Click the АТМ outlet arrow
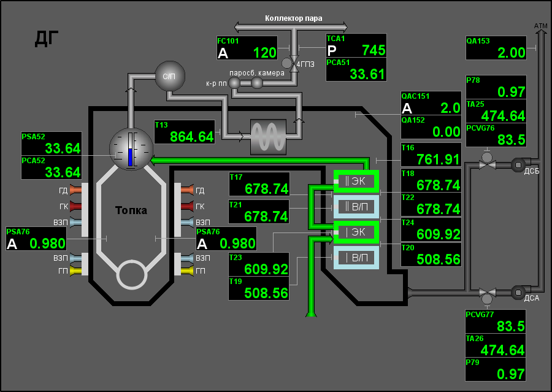 [x=541, y=32]
